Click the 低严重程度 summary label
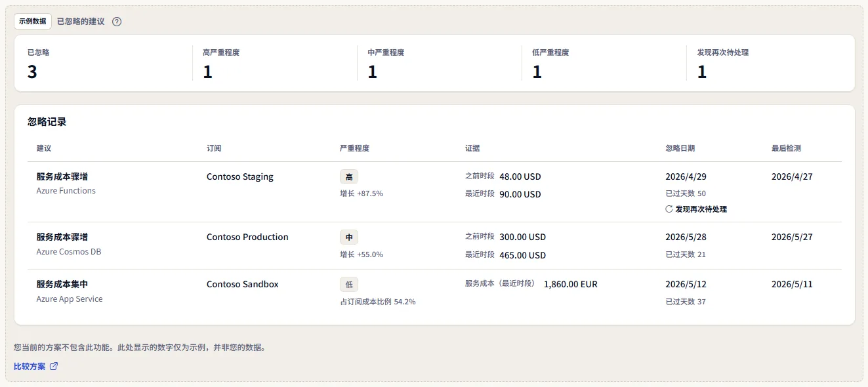Screen dimensions: 868x387 [x=550, y=52]
